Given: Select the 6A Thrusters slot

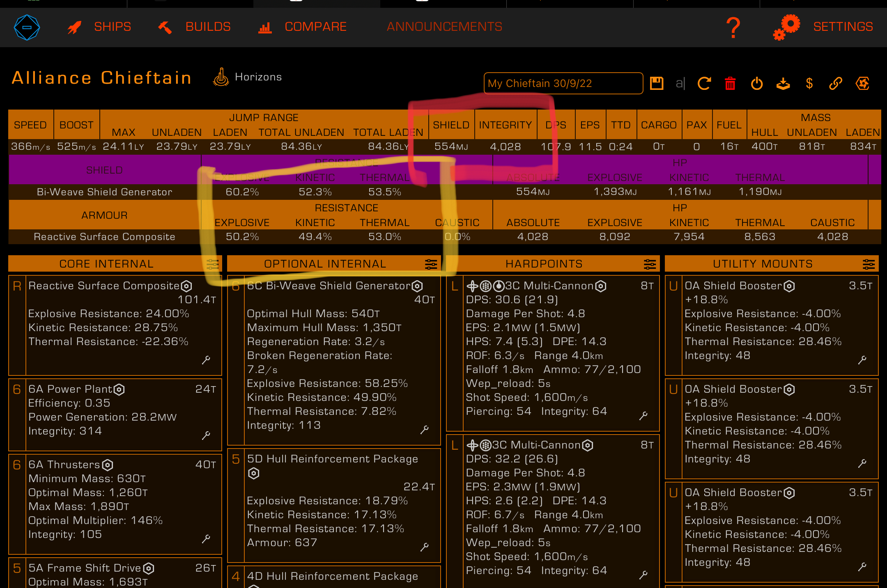Looking at the screenshot, I should click(115, 504).
